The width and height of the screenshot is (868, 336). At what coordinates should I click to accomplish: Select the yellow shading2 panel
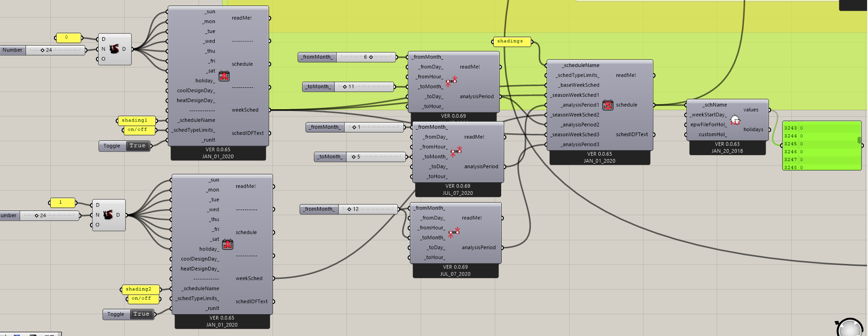click(x=140, y=289)
